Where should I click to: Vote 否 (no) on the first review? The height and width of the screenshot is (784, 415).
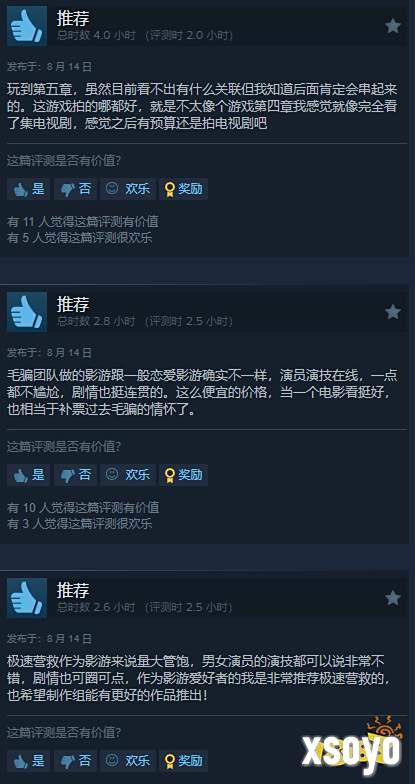76,189
